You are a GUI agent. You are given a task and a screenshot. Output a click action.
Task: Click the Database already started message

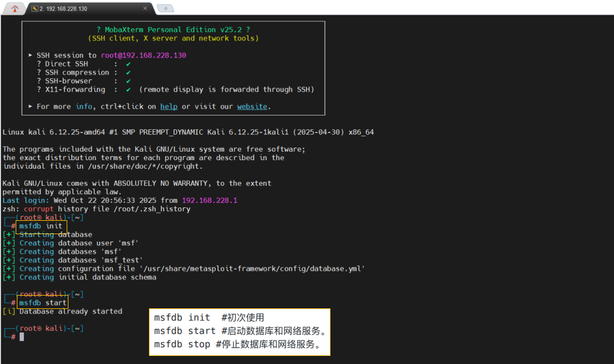[x=62, y=312]
